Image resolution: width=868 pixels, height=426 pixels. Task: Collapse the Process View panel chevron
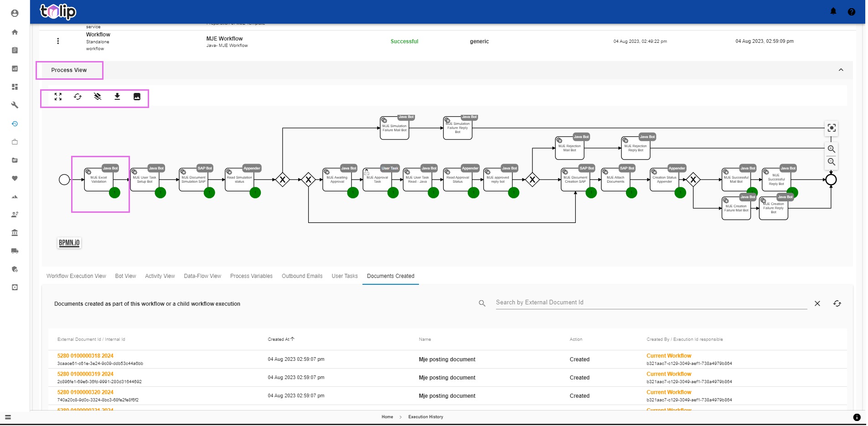click(x=841, y=70)
